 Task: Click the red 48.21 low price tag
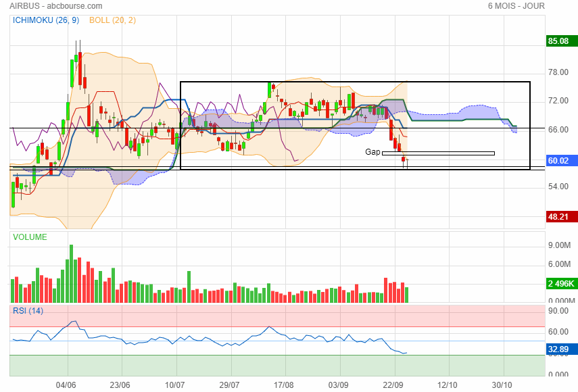[x=562, y=217]
